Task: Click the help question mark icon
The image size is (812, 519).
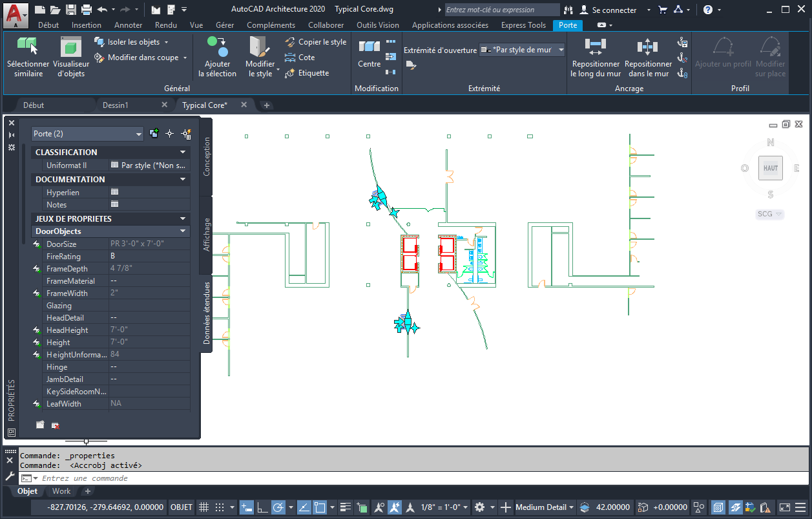Action: pos(708,10)
